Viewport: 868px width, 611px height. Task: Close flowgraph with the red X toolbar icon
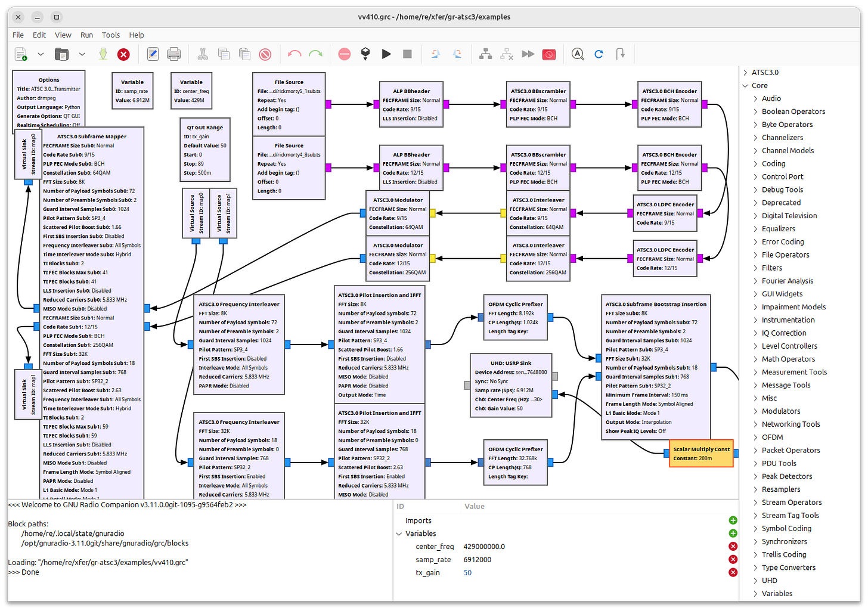[123, 54]
